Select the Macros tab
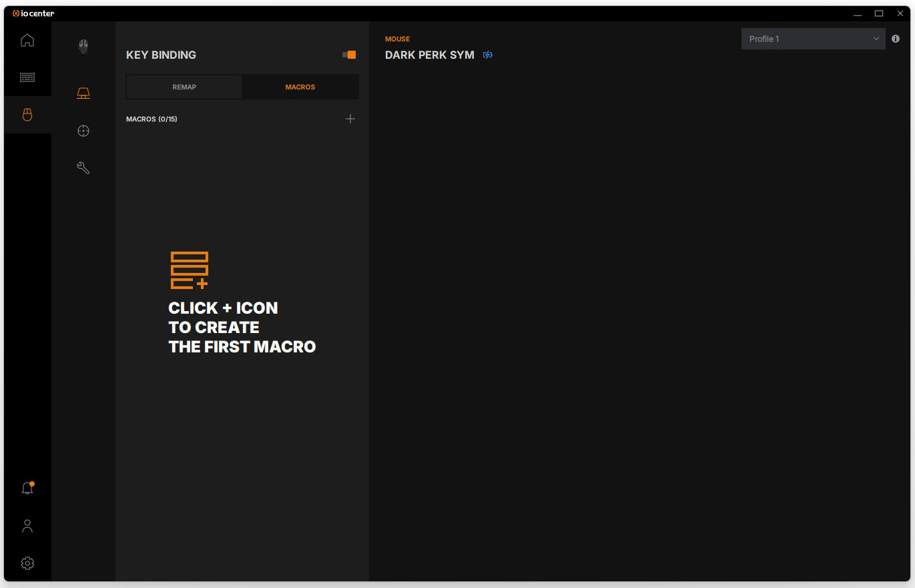Screen dimensions: 915x588 [x=300, y=87]
